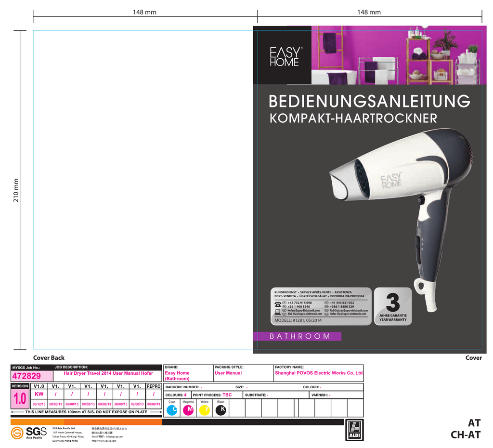Click the http://www.sgsap.com link
This screenshot has width=493, height=448.
[104, 441]
